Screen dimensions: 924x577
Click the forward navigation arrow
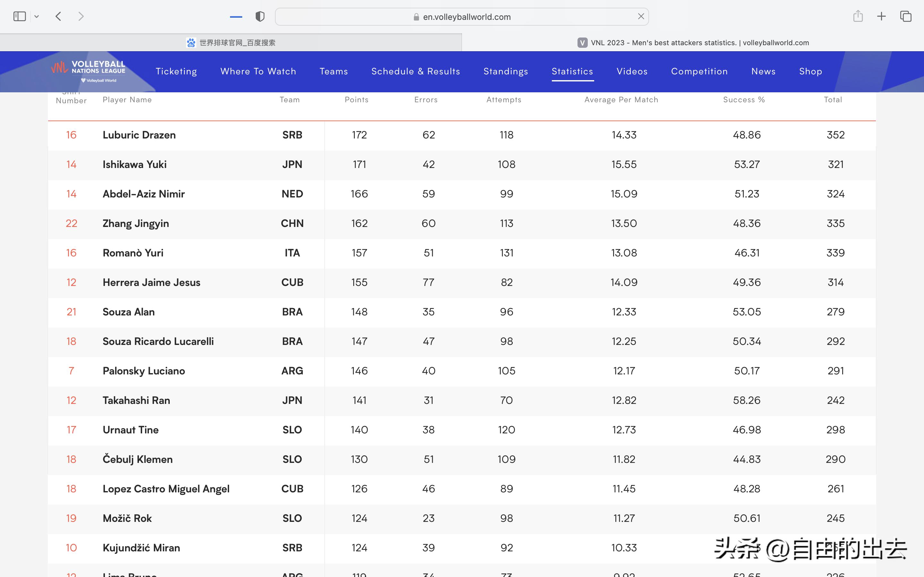(81, 16)
